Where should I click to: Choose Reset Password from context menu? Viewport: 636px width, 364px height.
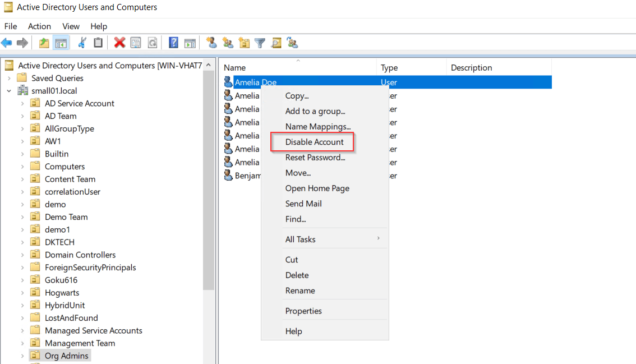pyautogui.click(x=315, y=158)
